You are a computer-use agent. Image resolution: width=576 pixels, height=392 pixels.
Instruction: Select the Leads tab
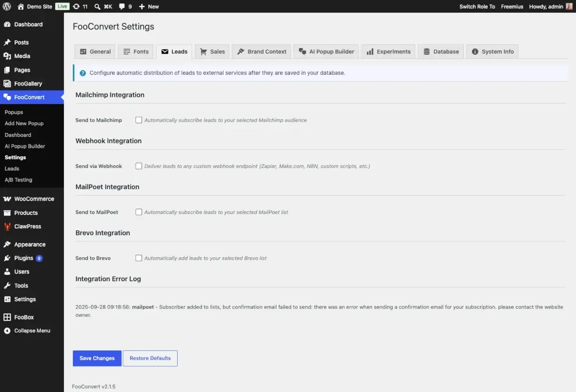pos(174,51)
